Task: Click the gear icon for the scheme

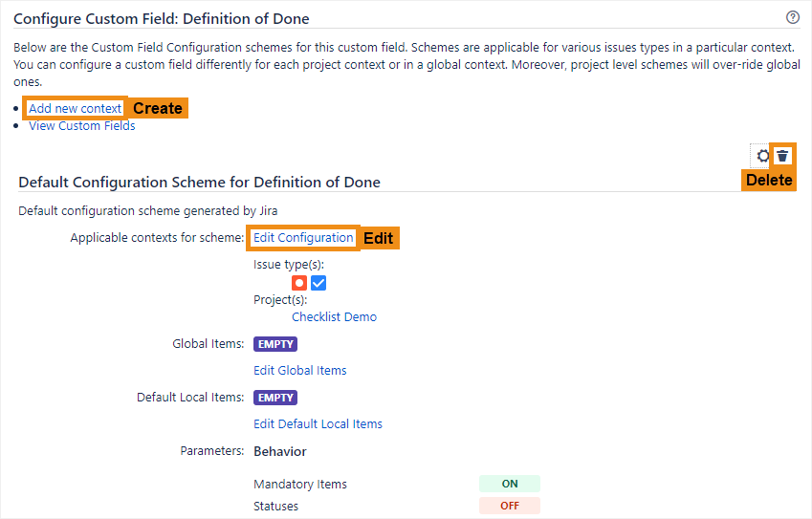Action: point(762,156)
